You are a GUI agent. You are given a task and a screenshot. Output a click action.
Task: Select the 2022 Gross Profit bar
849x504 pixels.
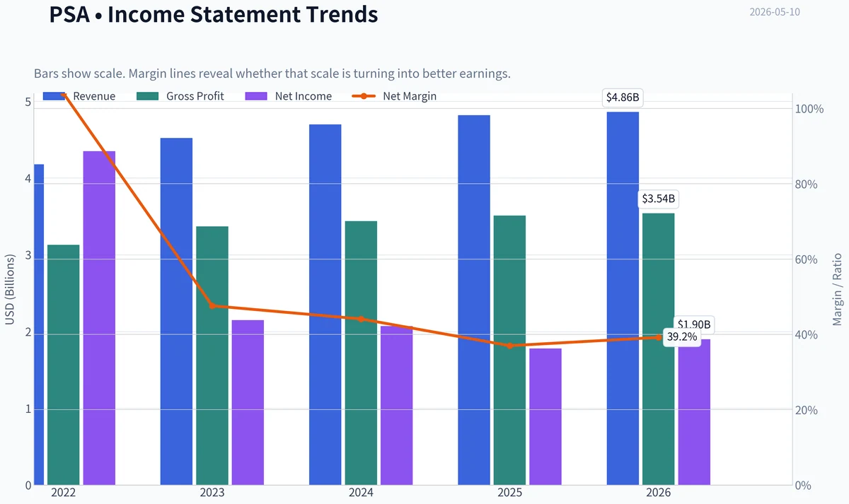click(x=64, y=365)
